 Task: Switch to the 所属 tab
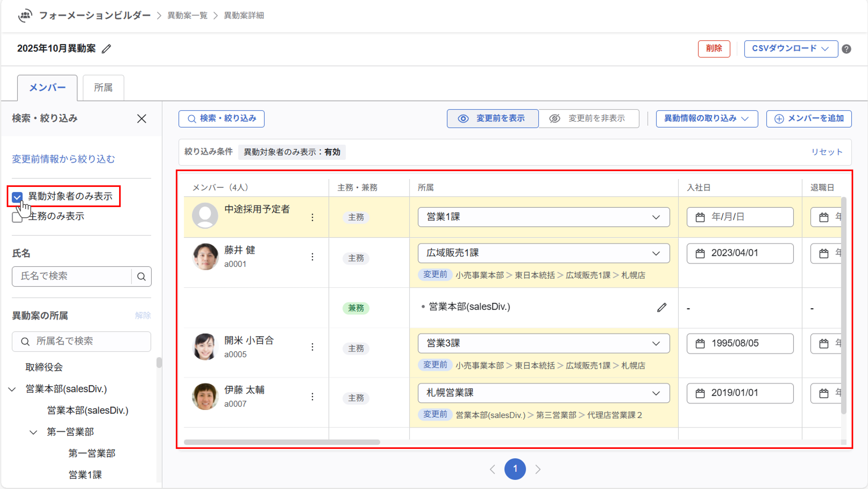point(103,88)
